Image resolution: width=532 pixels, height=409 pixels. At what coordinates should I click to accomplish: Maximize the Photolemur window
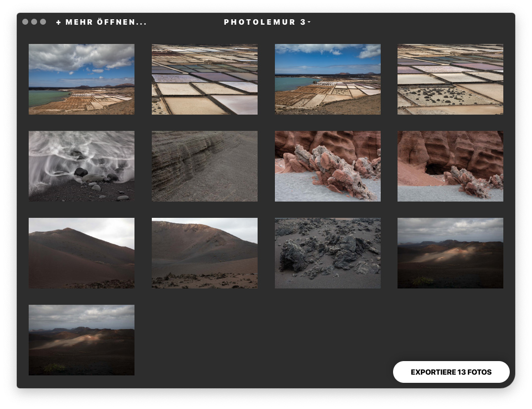pyautogui.click(x=43, y=22)
